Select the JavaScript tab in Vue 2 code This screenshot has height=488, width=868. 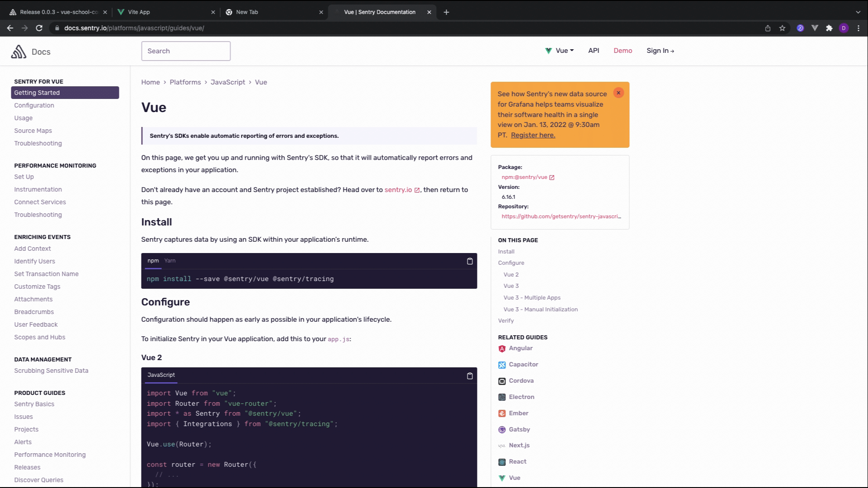pyautogui.click(x=161, y=375)
